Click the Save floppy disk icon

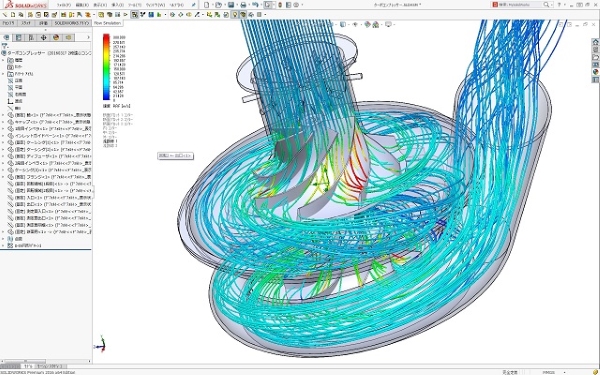(x=231, y=5)
